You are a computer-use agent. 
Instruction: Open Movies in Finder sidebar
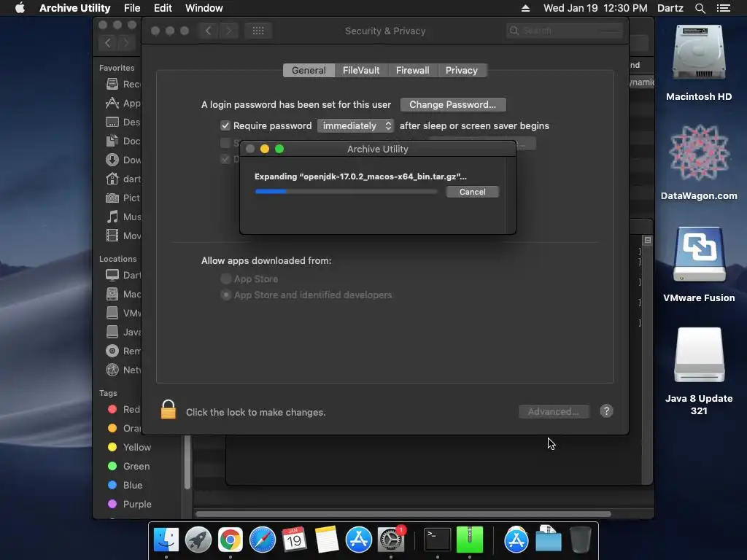pos(123,236)
